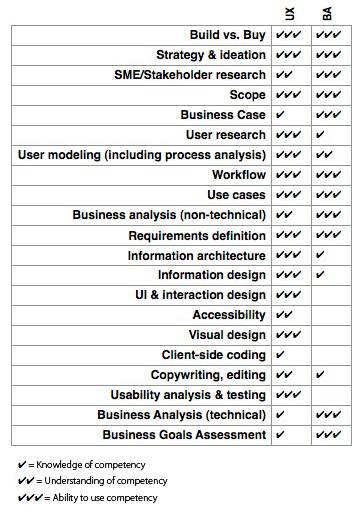The height and width of the screenshot is (518, 362).
Task: Click UX checkmarks for SME/Stakeholder research
Action: [x=284, y=75]
